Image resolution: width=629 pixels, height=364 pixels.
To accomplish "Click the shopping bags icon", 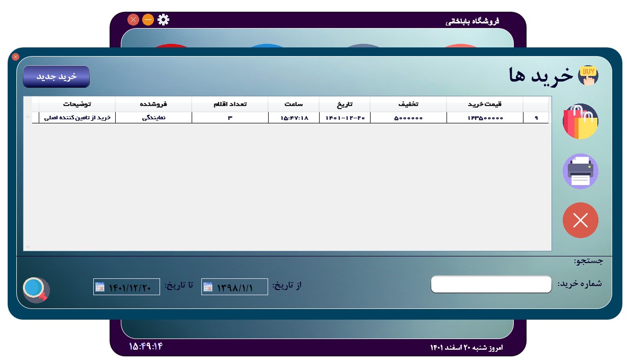I will click(x=580, y=122).
